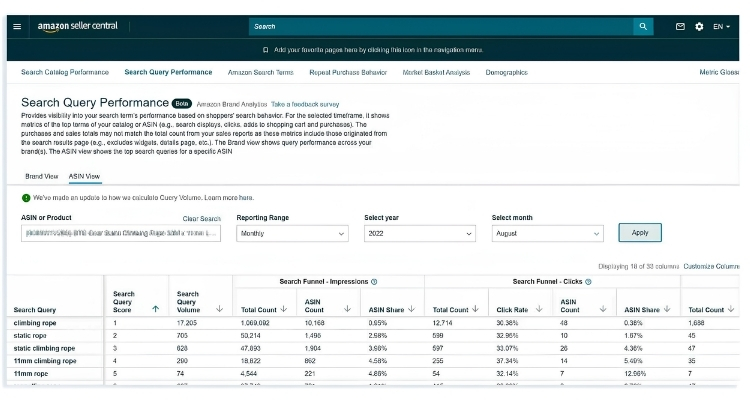Image resolution: width=750 pixels, height=400 pixels.
Task: Click the Impressions funnel info icon
Action: tap(375, 282)
